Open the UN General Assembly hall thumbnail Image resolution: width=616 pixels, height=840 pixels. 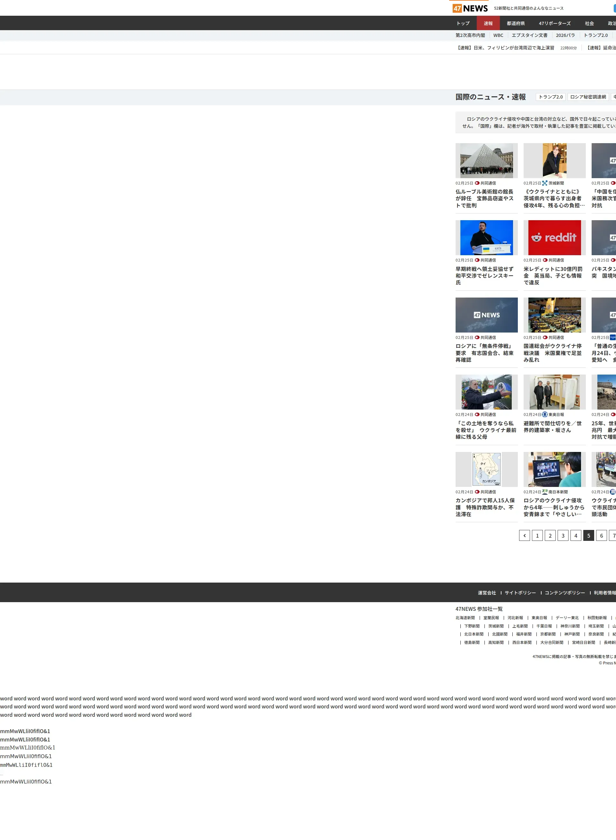(x=554, y=315)
